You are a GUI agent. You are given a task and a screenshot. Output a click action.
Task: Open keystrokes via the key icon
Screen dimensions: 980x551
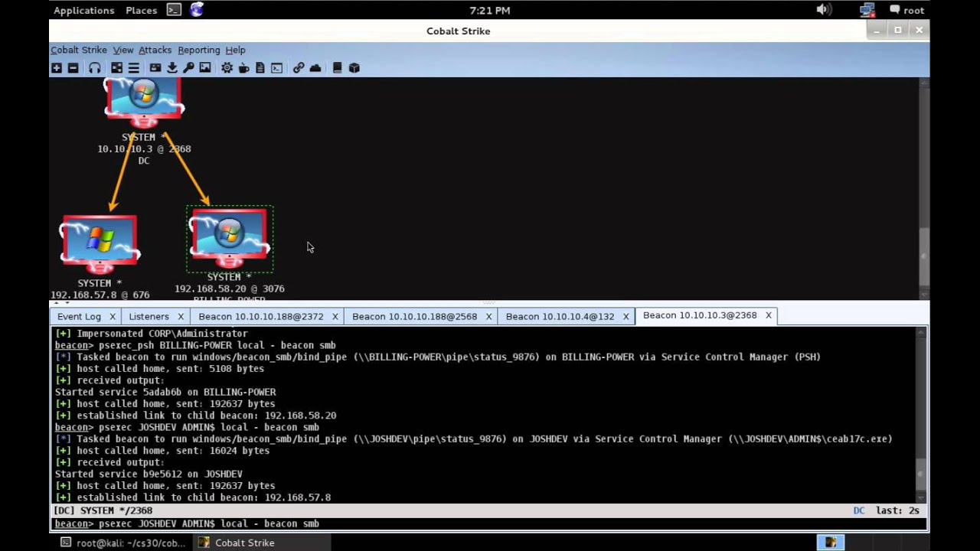click(x=188, y=68)
